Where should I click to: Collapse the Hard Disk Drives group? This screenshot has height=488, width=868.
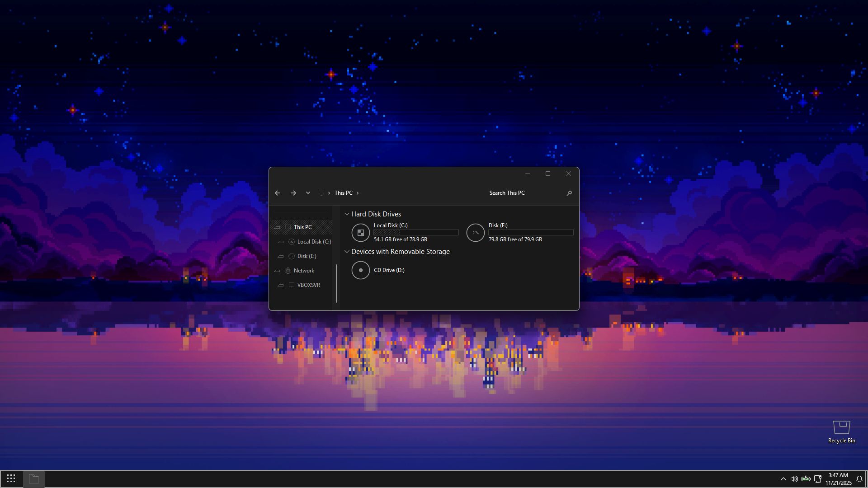point(347,214)
